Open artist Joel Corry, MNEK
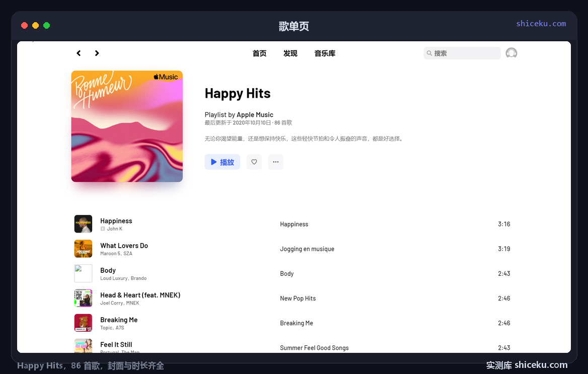Viewport: 588px width, 374px height. (x=120, y=303)
